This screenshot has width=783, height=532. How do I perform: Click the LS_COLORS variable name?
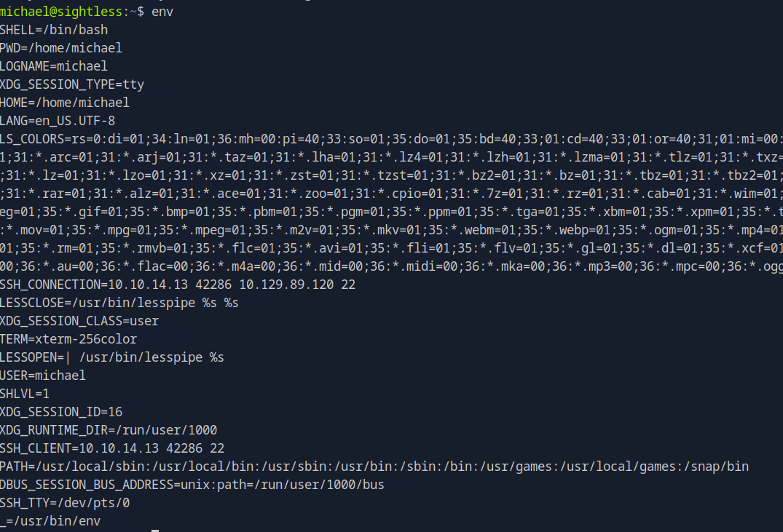33,139
